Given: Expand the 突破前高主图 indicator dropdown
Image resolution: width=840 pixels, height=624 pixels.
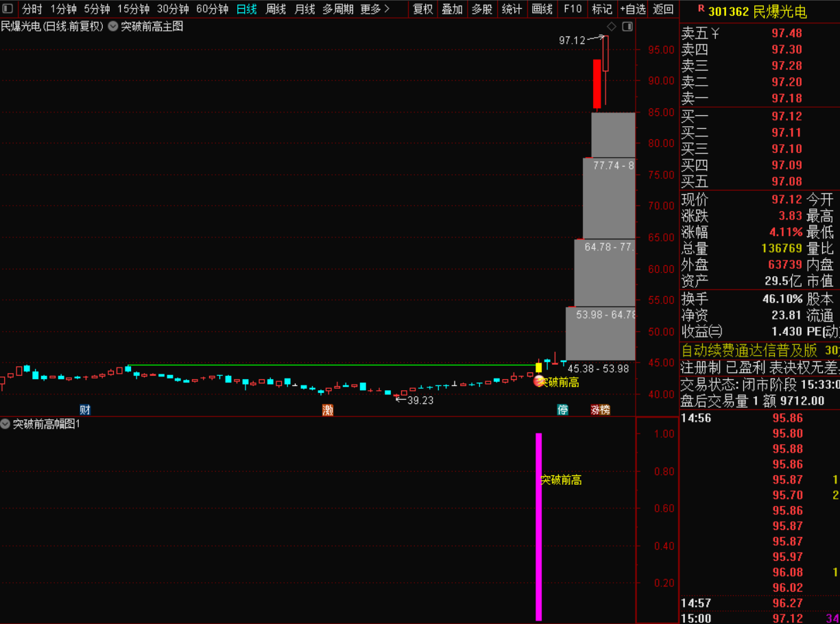Looking at the screenshot, I should coord(113,27).
